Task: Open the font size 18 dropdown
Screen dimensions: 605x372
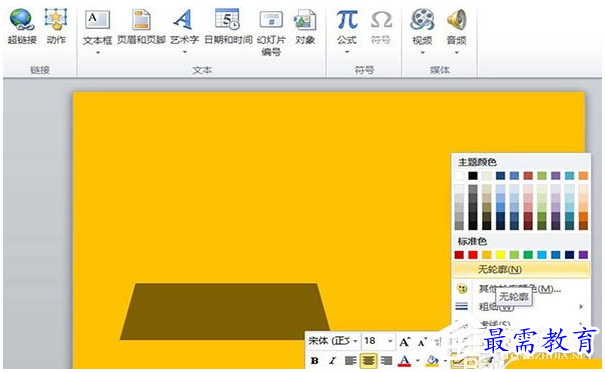Action: (390, 341)
